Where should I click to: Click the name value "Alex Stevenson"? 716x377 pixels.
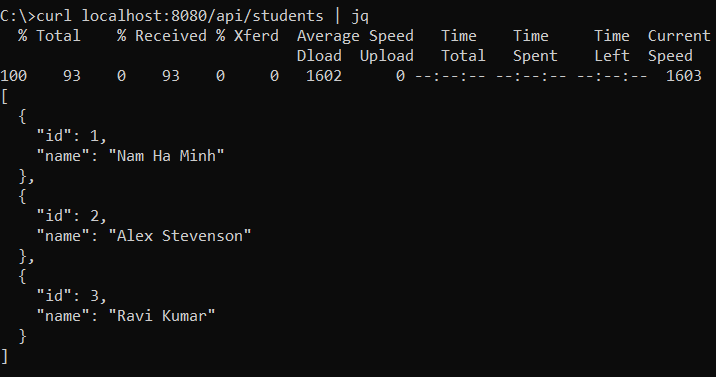[x=180, y=236]
